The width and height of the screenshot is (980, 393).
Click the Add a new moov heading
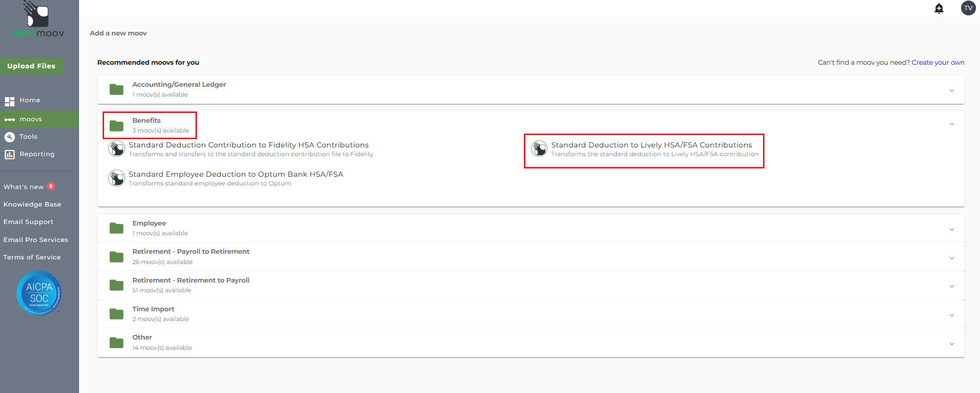tap(119, 33)
